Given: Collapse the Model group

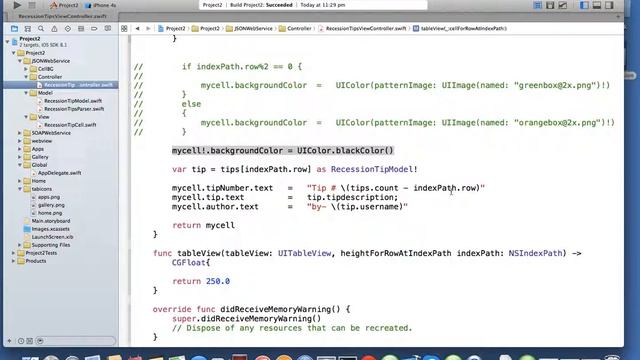Looking at the screenshot, I should click(26, 93).
